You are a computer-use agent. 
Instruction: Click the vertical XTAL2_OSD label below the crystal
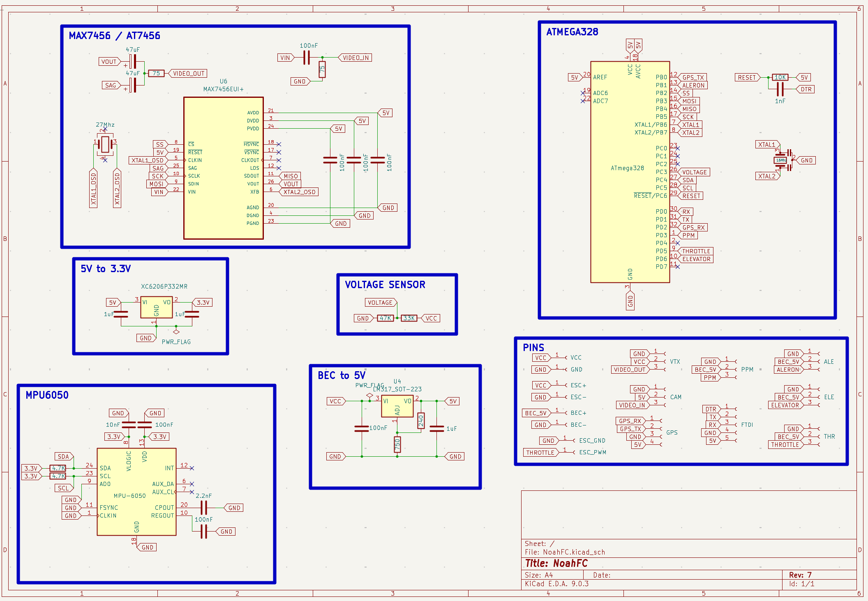coord(117,188)
